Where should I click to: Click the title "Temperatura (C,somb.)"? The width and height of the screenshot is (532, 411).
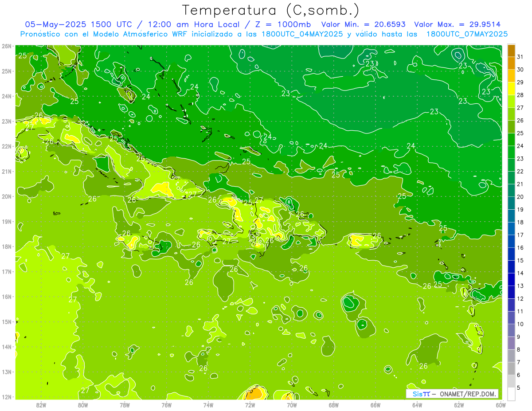271,10
